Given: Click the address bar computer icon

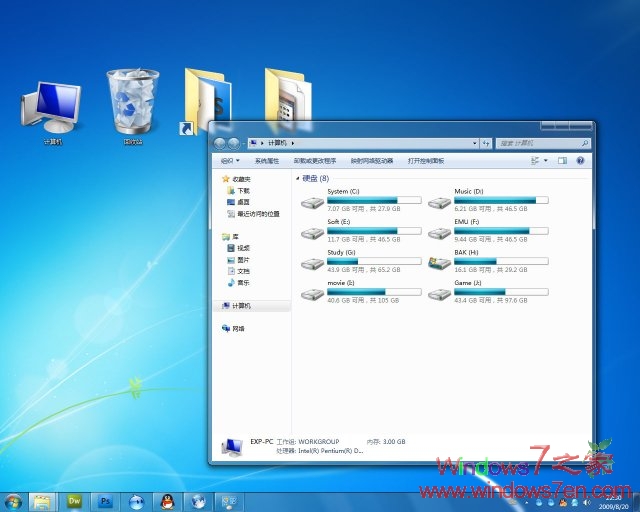Looking at the screenshot, I should pyautogui.click(x=253, y=143).
